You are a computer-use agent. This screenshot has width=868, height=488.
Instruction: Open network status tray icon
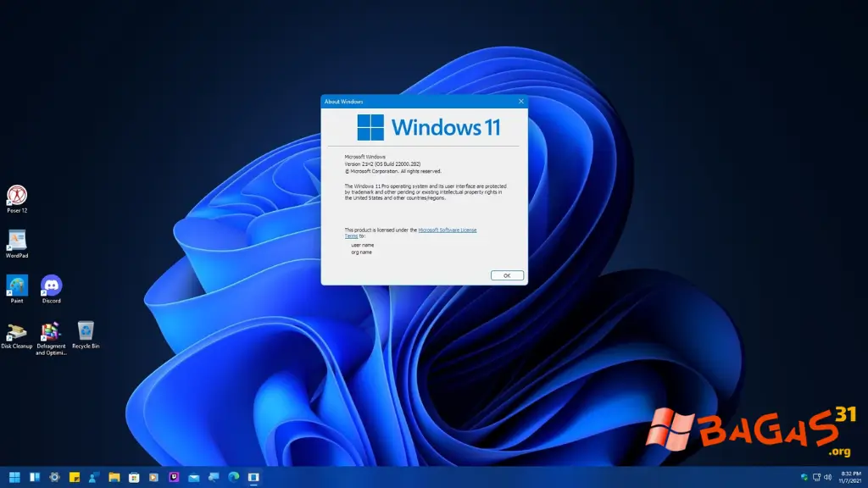816,477
